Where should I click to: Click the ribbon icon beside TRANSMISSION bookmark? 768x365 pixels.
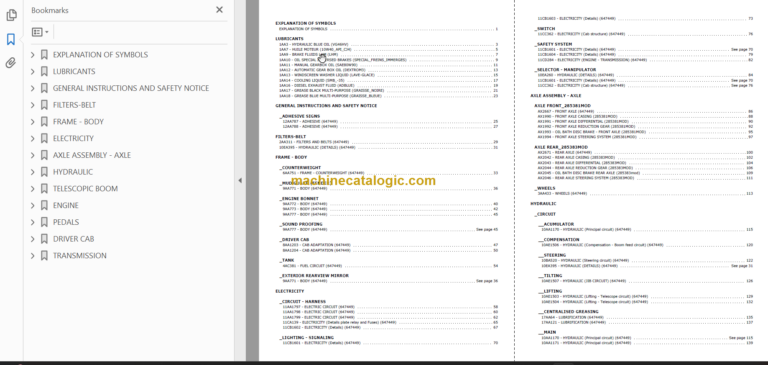44,256
